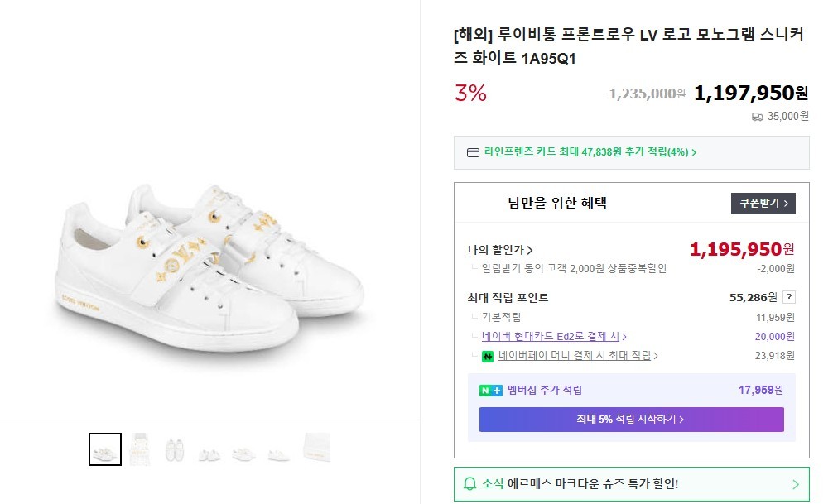Click 최대 5% 적립 시작하기 button
Image resolution: width=833 pixels, height=504 pixels.
[x=631, y=420]
